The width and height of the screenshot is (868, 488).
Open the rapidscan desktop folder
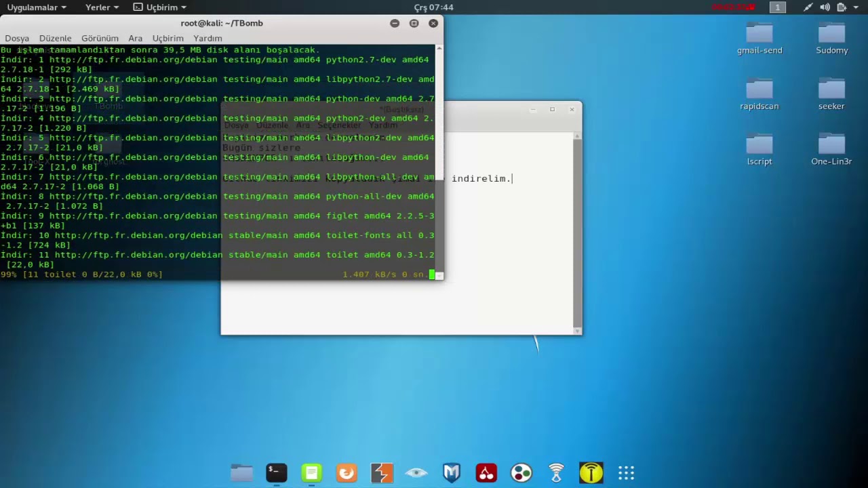pos(759,94)
